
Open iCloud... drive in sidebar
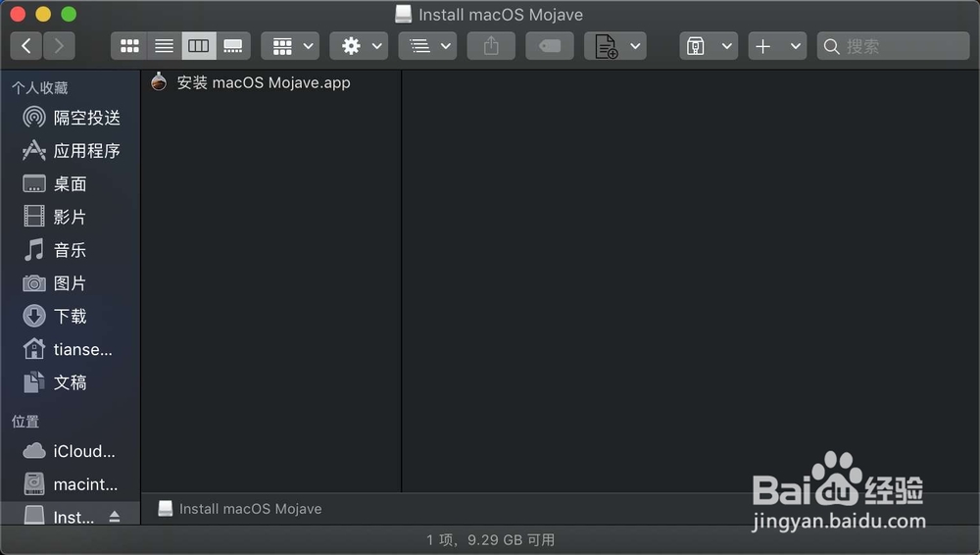71,451
